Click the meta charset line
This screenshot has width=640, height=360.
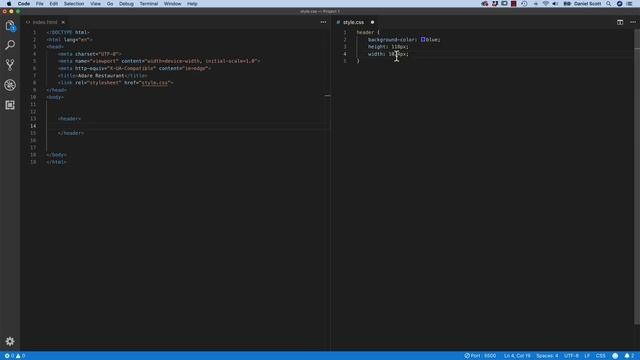click(x=89, y=54)
